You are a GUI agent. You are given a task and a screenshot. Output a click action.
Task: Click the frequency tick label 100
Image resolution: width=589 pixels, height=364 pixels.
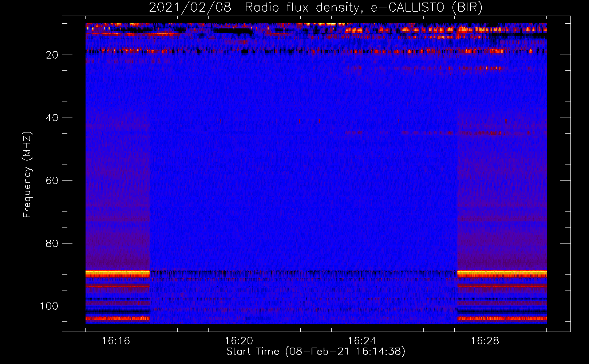point(49,306)
